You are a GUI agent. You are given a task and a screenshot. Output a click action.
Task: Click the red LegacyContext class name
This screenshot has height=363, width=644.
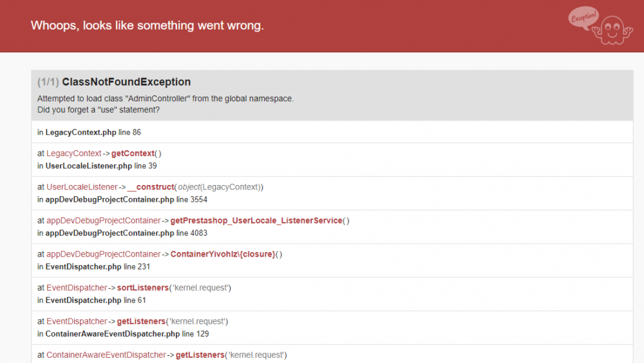point(74,153)
